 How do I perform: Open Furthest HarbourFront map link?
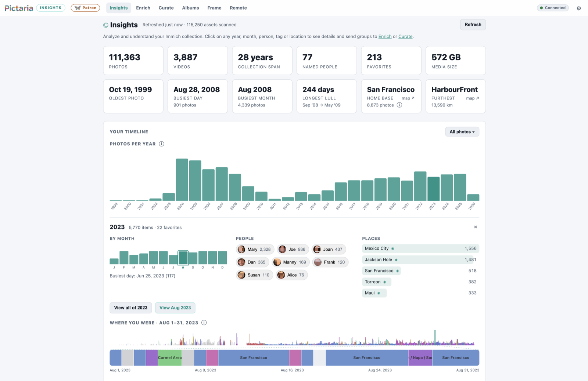473,98
